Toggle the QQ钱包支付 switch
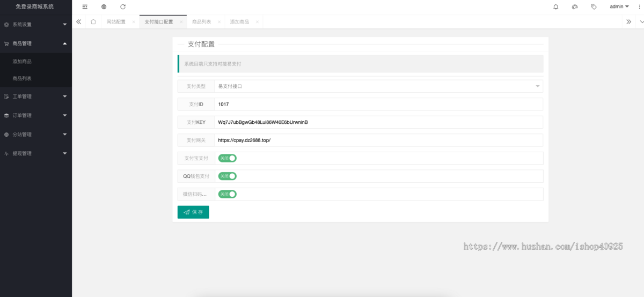 (228, 176)
